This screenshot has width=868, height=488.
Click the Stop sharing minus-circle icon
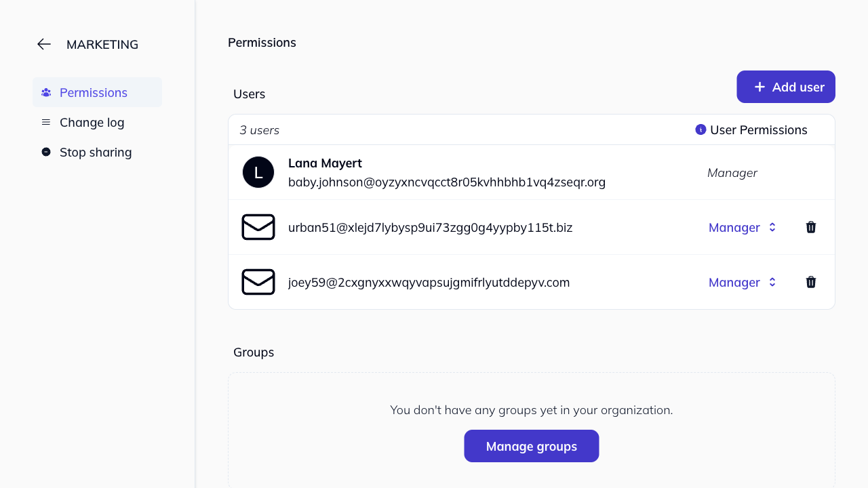pyautogui.click(x=46, y=152)
